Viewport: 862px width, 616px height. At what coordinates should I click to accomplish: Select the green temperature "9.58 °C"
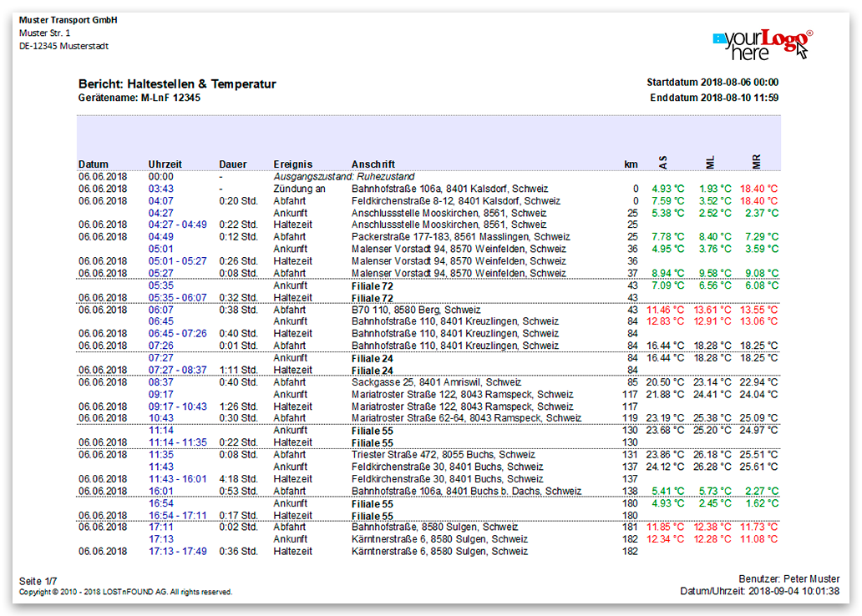715,273
